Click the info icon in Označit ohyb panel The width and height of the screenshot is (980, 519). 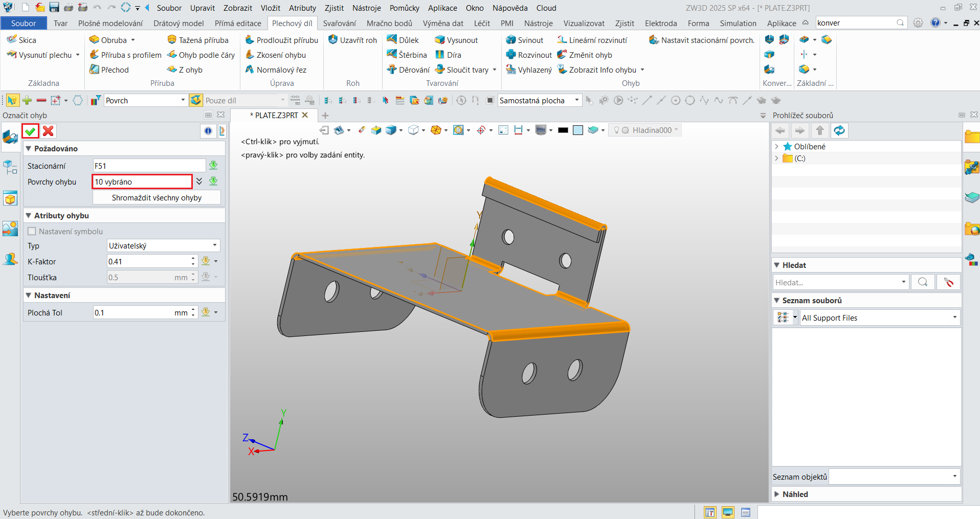pos(208,131)
